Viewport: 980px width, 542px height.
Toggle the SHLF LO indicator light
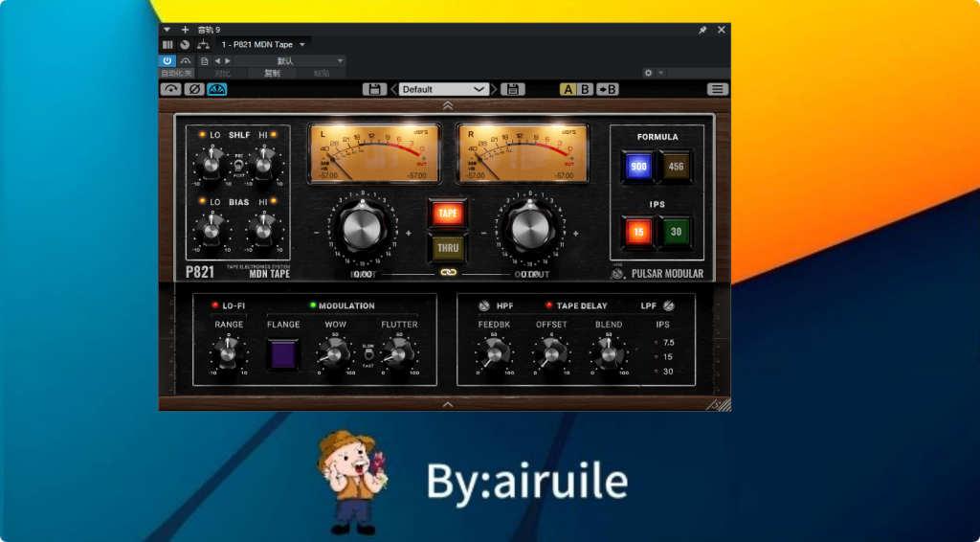click(x=202, y=134)
